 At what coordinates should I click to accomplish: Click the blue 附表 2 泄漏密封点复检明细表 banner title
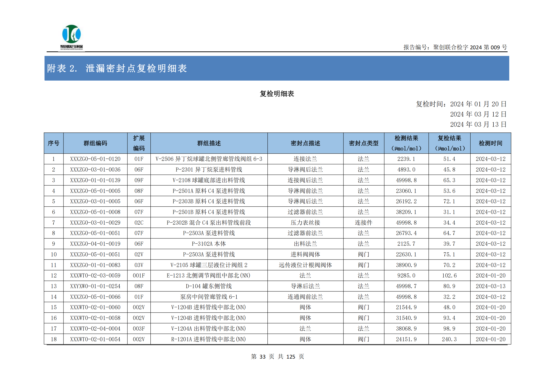117,68
